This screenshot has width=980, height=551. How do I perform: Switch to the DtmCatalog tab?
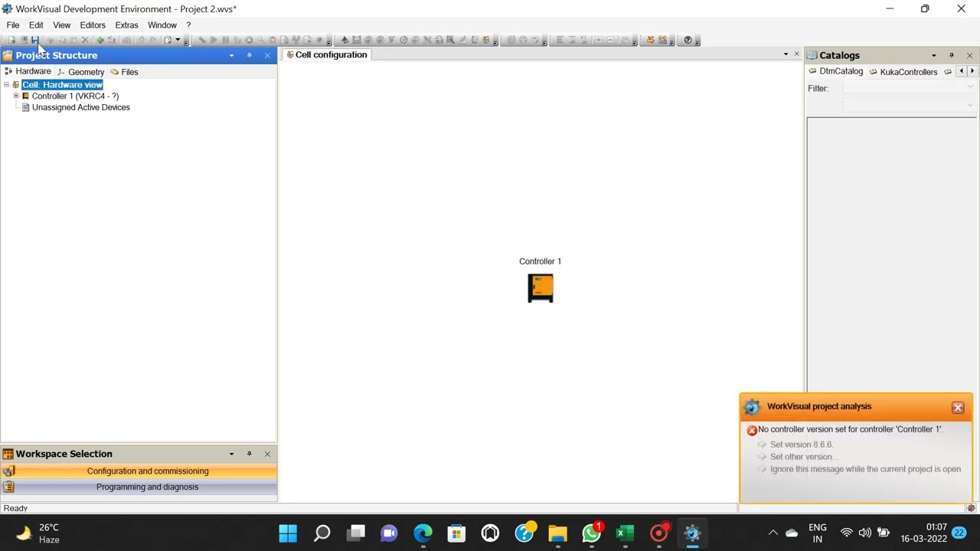(x=836, y=71)
